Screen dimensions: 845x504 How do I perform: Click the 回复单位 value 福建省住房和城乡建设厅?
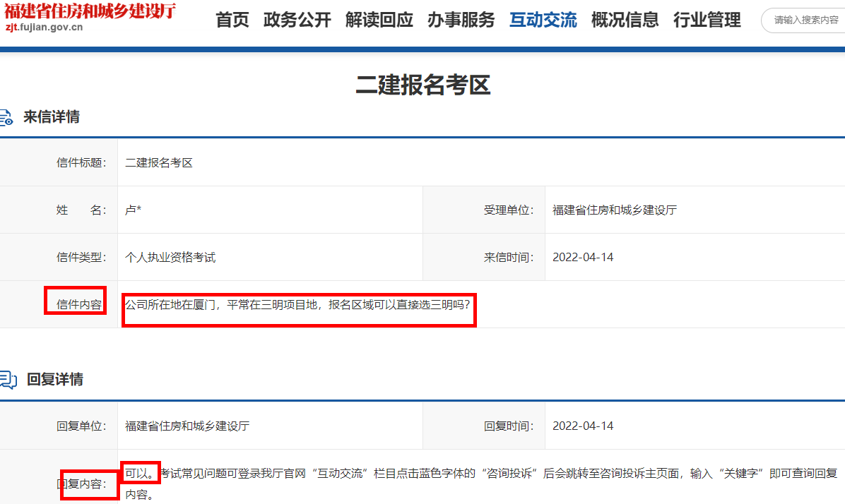click(187, 425)
